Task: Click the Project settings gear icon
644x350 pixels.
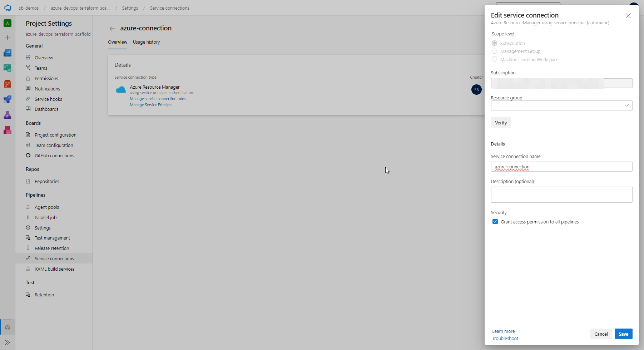Action: [x=8, y=327]
